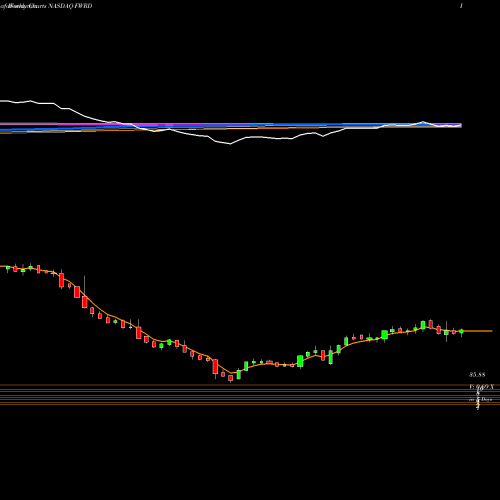Image resolution: width=500 pixels, height=500 pixels.
Task: Click the lowest dip of the white indicator line
Action: [230, 144]
